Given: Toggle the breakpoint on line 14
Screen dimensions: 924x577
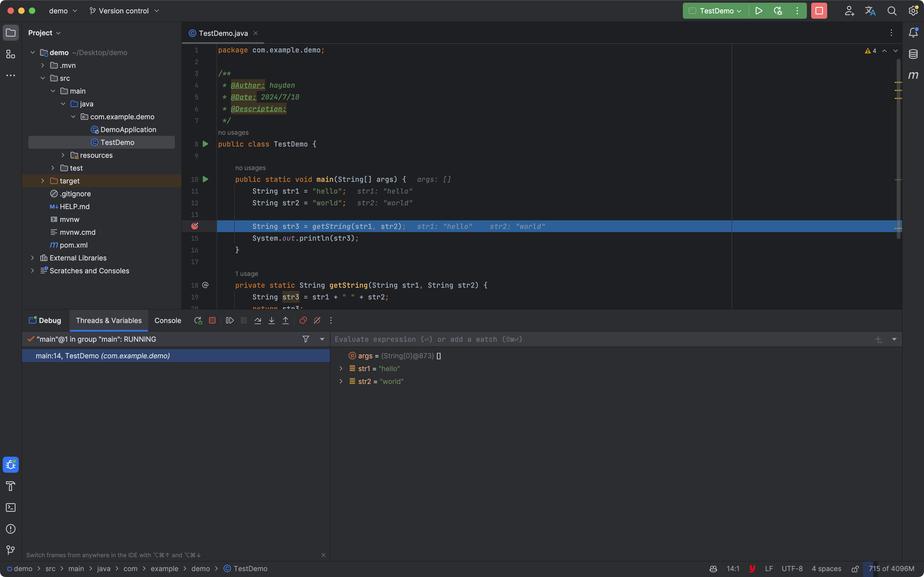Looking at the screenshot, I should tap(195, 226).
